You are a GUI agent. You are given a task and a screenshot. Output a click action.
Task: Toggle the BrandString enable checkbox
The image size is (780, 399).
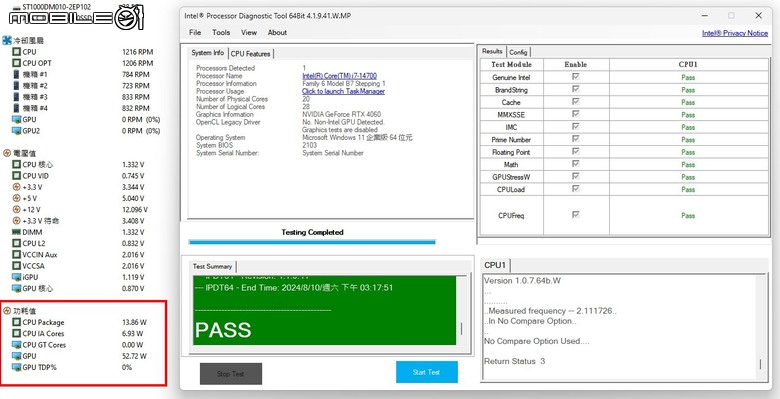576,89
